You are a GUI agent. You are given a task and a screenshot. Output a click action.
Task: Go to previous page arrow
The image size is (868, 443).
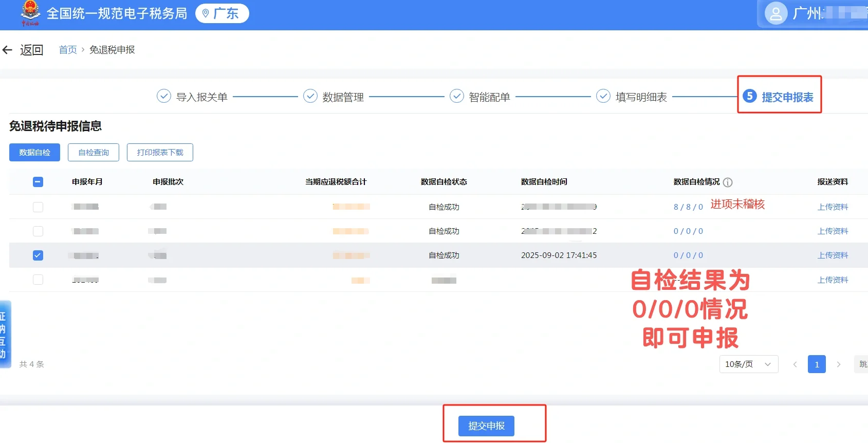pyautogui.click(x=795, y=364)
